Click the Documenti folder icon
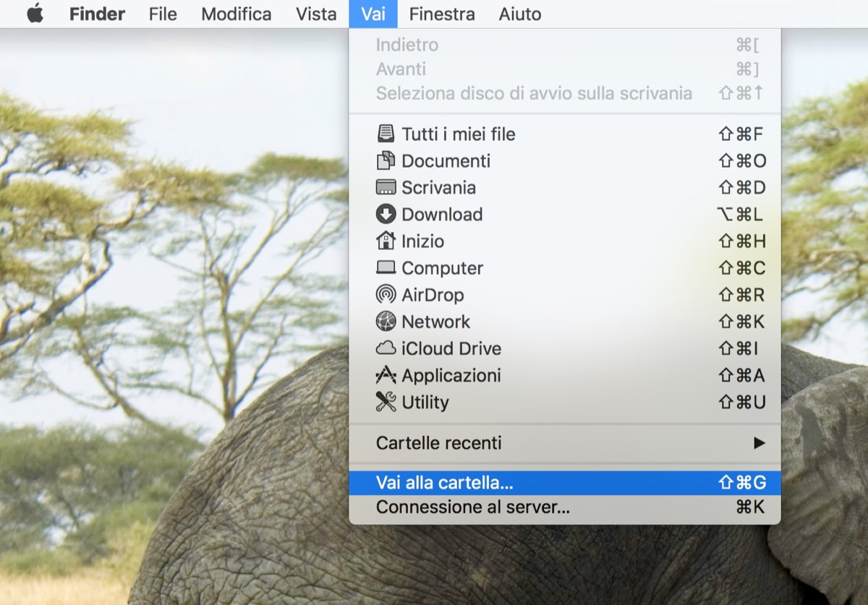Viewport: 868px width, 605px height. click(x=386, y=160)
